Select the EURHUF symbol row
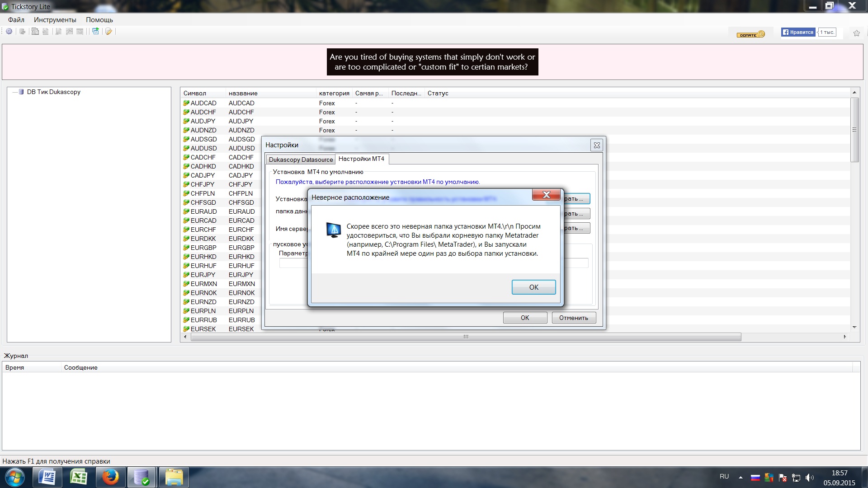Image resolution: width=868 pixels, height=488 pixels. [x=222, y=266]
